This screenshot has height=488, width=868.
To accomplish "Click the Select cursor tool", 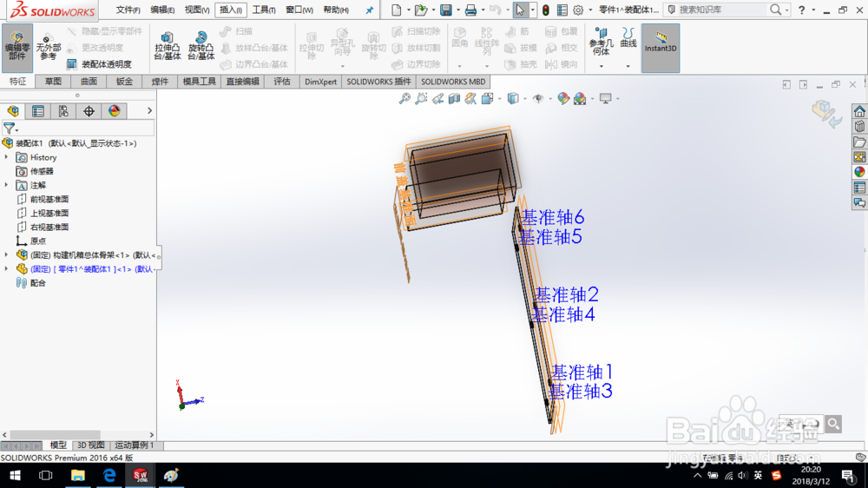I will (x=520, y=10).
